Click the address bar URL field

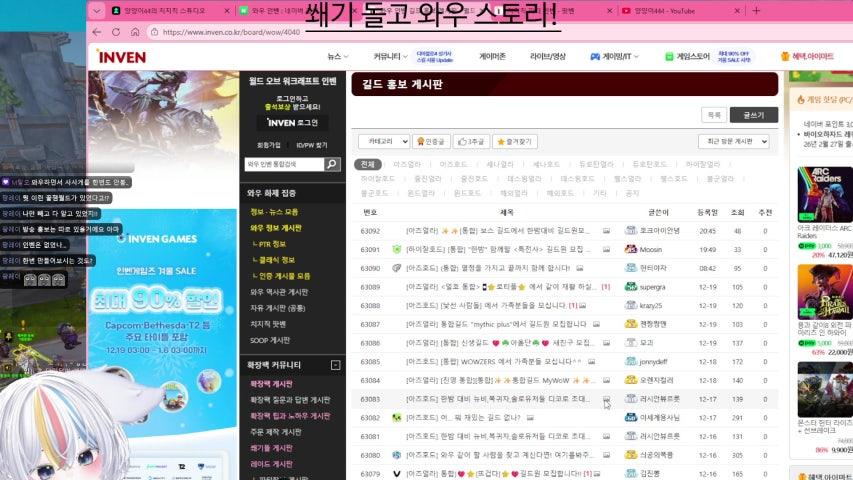[x=231, y=32]
